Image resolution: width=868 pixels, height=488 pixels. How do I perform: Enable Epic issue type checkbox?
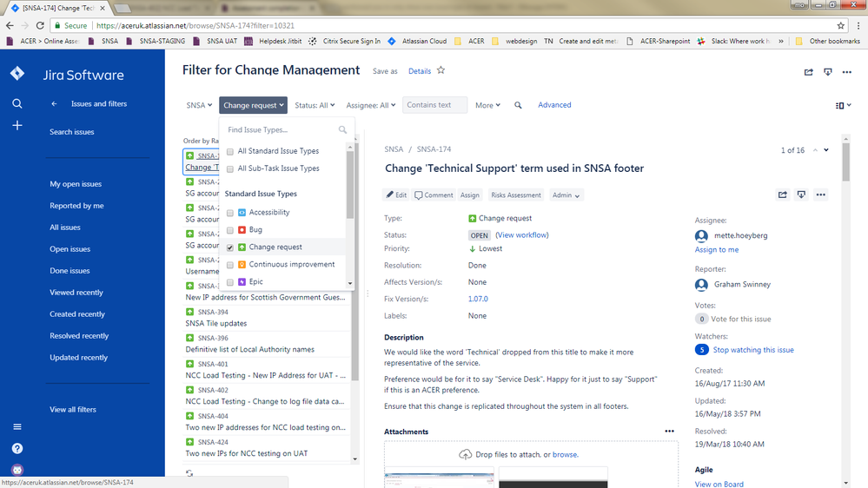coord(229,282)
